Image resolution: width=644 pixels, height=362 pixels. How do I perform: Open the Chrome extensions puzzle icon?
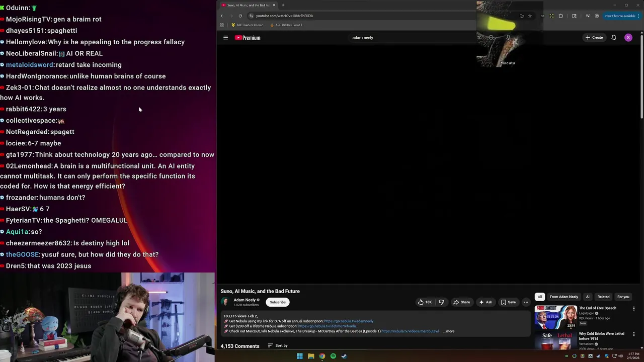click(560, 16)
